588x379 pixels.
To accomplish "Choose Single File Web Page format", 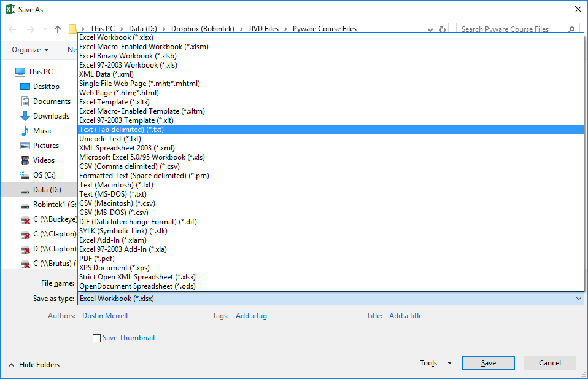I will tap(331, 84).
